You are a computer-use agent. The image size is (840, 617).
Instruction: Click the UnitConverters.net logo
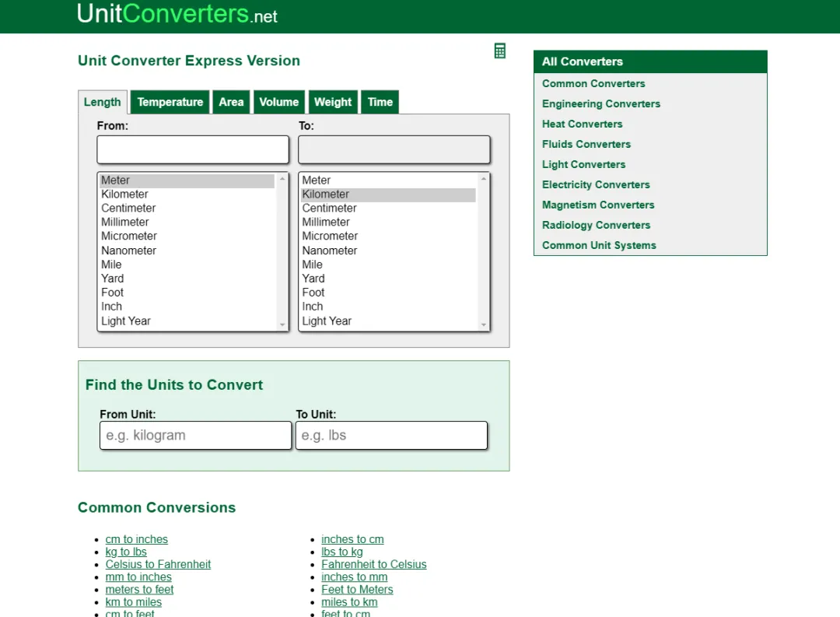coord(177,14)
